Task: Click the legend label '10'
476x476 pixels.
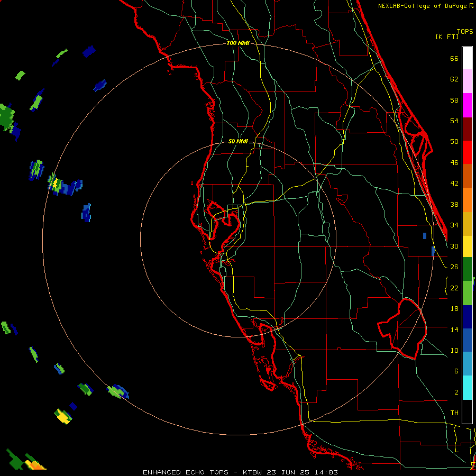Action: pyautogui.click(x=454, y=350)
